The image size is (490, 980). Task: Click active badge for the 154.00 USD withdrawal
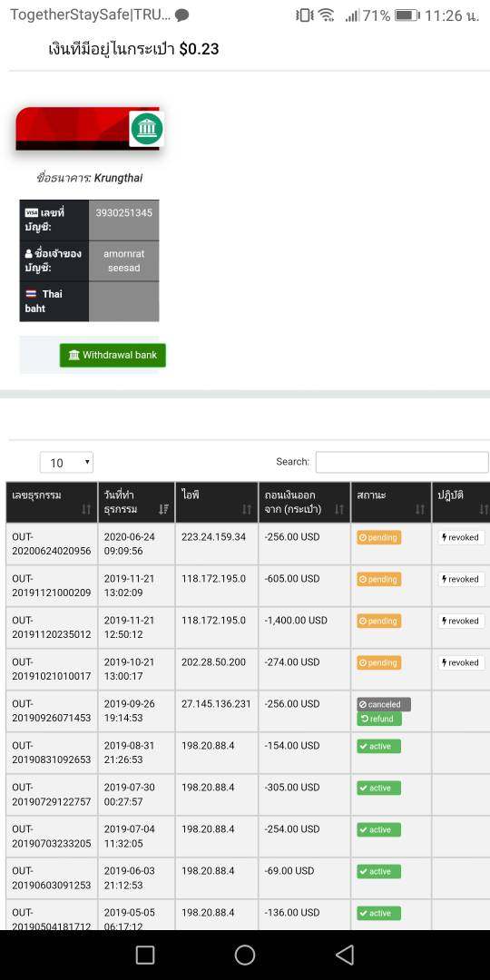coord(378,746)
